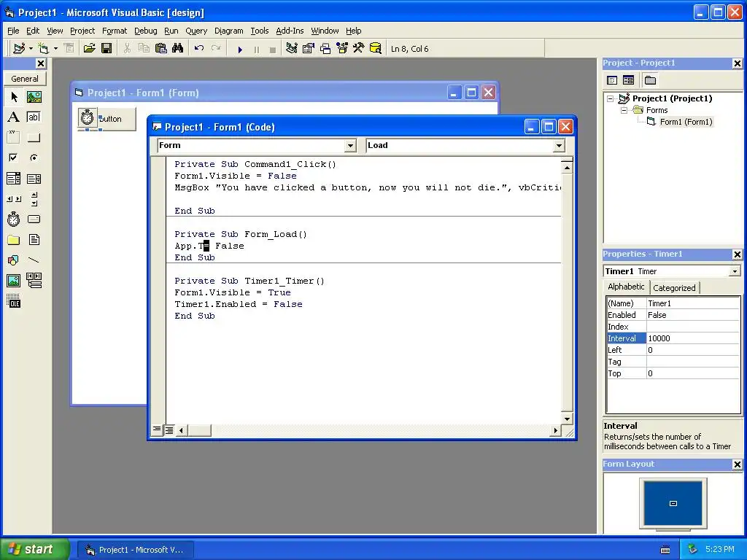Select the FileListBox tool in toolbox
Viewport: 747px width, 560px height.
pyautogui.click(x=34, y=239)
